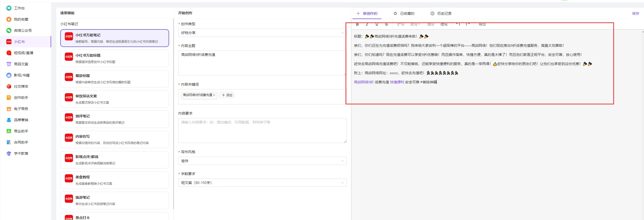This screenshot has width=644, height=220.
Task: Focus the 内容主题 text area
Action: pyautogui.click(x=262, y=63)
